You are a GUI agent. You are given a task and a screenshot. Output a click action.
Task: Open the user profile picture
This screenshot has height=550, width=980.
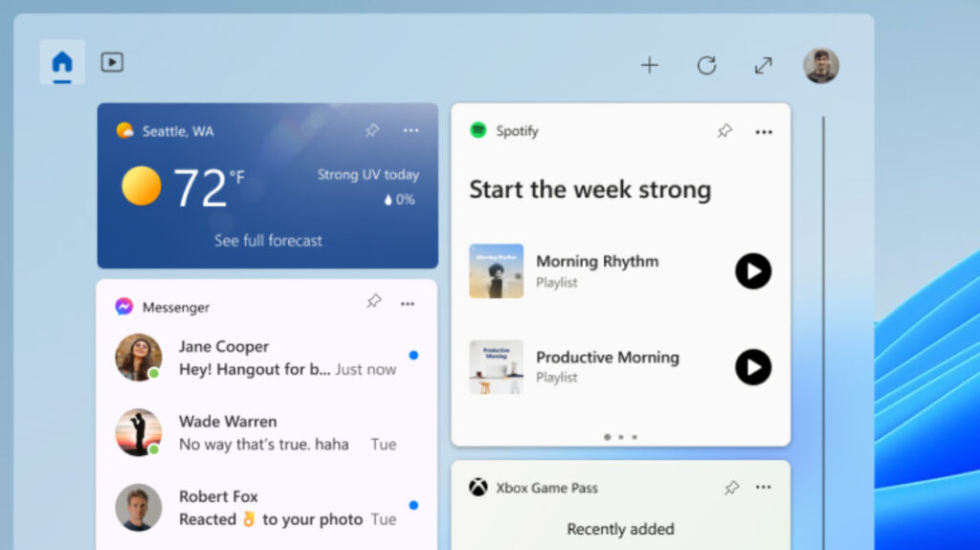click(x=820, y=65)
